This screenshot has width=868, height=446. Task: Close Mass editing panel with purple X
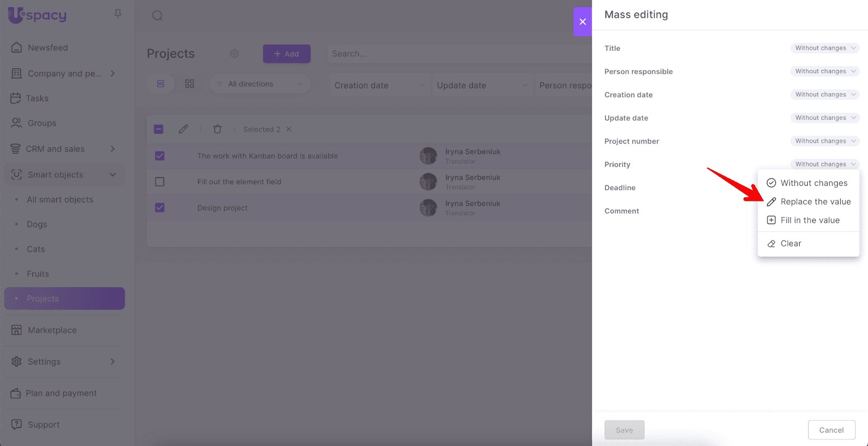pyautogui.click(x=583, y=22)
